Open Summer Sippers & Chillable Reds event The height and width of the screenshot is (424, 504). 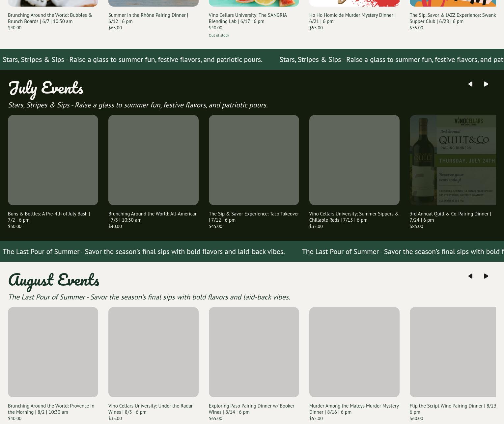(x=354, y=217)
